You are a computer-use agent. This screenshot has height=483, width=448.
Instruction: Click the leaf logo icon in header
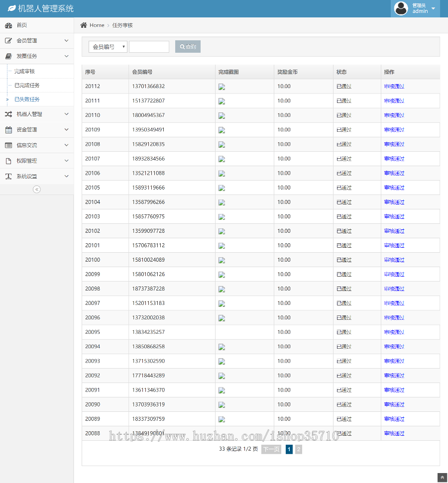tap(12, 8)
